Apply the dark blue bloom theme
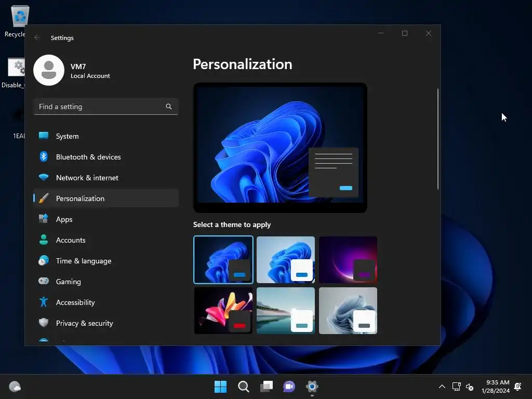The image size is (532, 399). pos(223,260)
